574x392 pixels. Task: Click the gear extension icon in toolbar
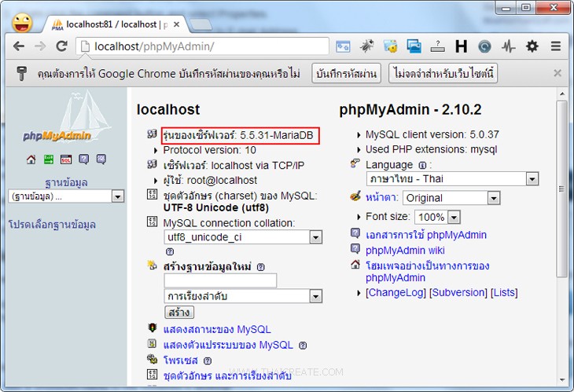click(x=532, y=46)
